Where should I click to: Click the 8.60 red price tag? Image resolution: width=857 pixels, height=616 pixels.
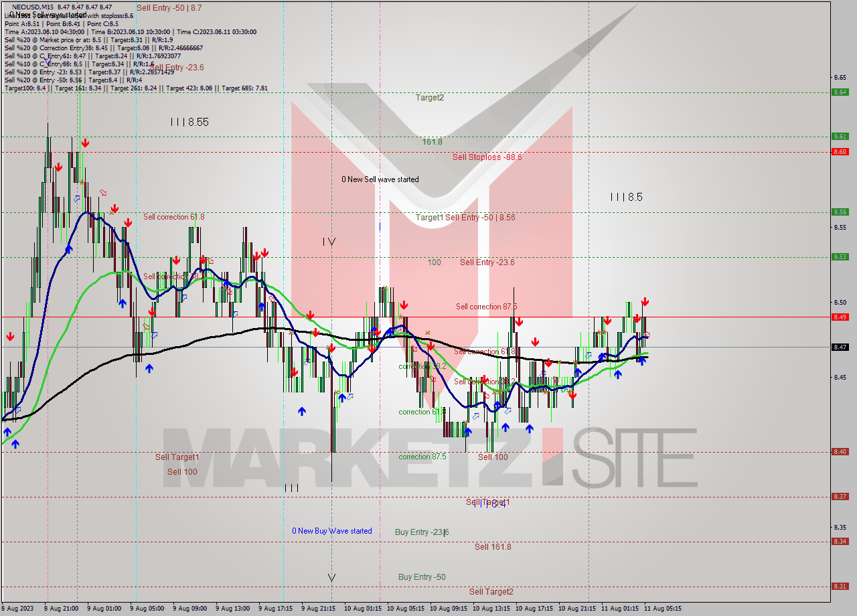click(x=840, y=151)
